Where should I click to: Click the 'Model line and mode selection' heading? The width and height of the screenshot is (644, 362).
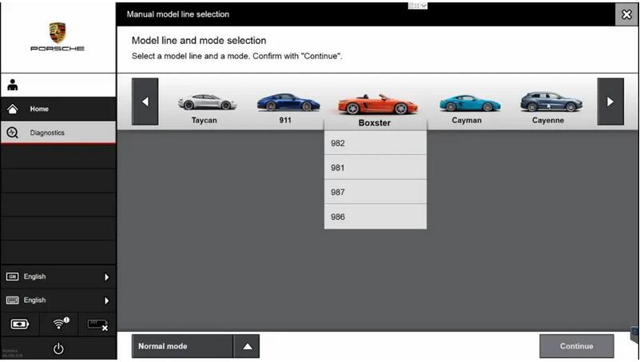(x=199, y=41)
